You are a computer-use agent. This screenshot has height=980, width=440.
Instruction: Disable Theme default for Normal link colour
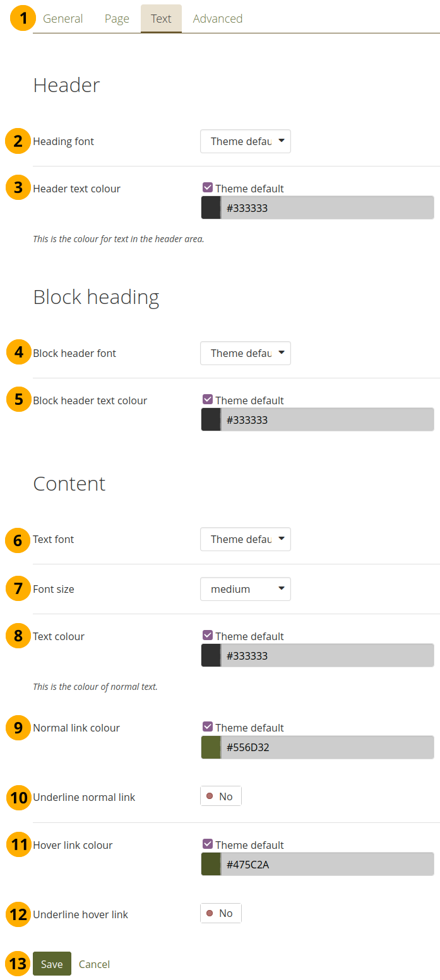208,727
